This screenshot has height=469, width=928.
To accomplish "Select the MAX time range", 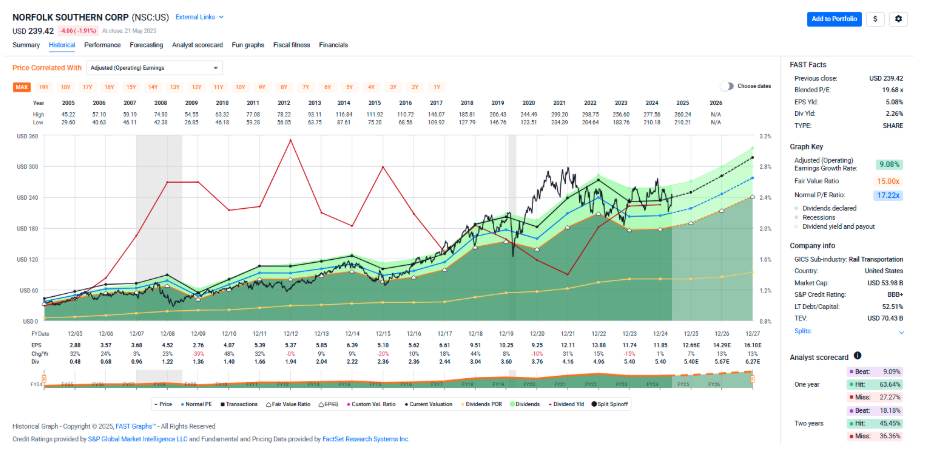I will click(22, 87).
